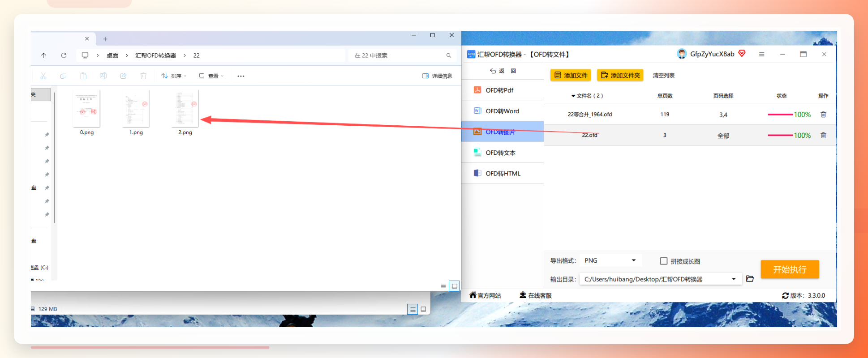The height and width of the screenshot is (358, 868).
Task: Switch the 22 folder window to large thumbnails view
Action: pyautogui.click(x=454, y=286)
